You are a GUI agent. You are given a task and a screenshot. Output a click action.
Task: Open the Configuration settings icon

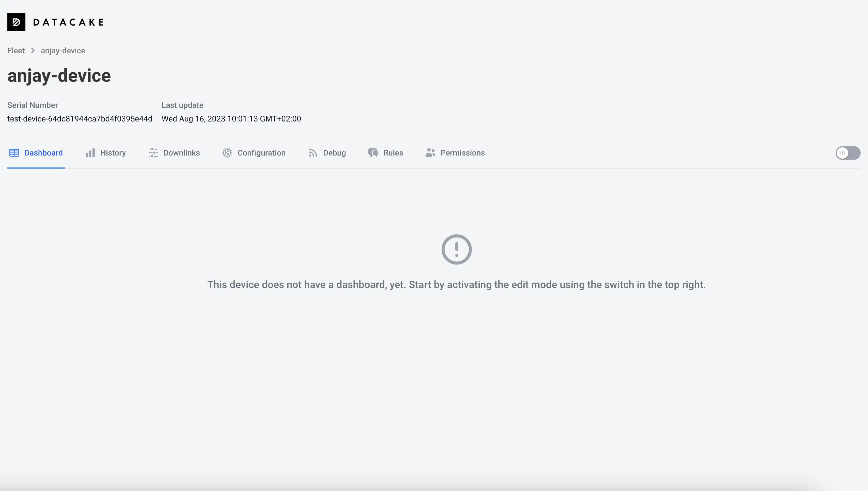(227, 153)
